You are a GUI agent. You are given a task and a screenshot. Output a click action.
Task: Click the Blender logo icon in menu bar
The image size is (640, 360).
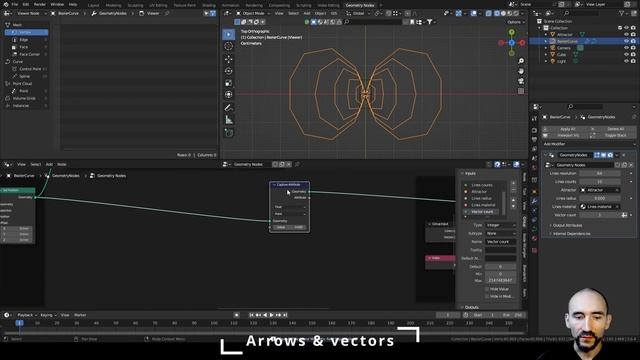tap(5, 4)
